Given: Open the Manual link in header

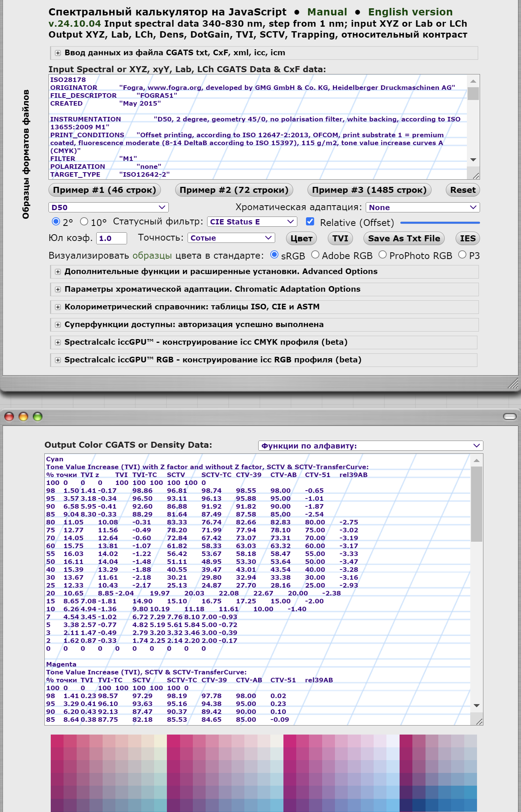Looking at the screenshot, I should [327, 12].
